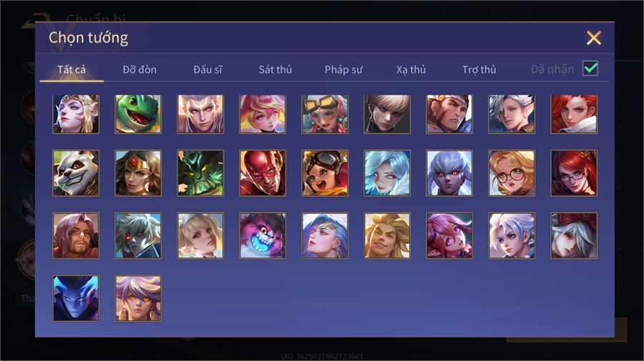Pick the Wonder Woman hero portrait
The image size is (644, 361).
pos(138,173)
